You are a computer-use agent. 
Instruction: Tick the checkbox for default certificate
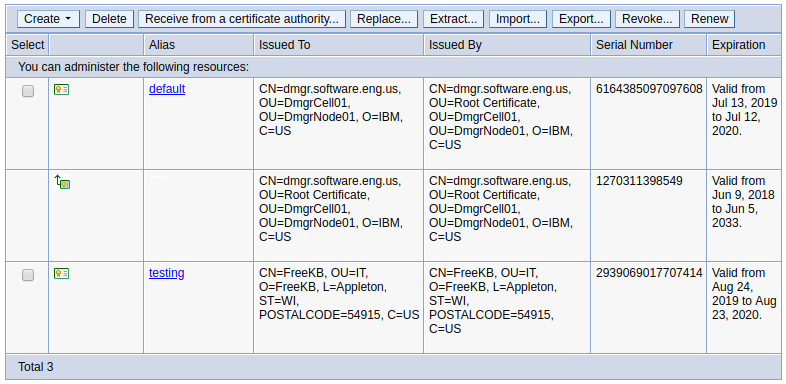pyautogui.click(x=28, y=91)
